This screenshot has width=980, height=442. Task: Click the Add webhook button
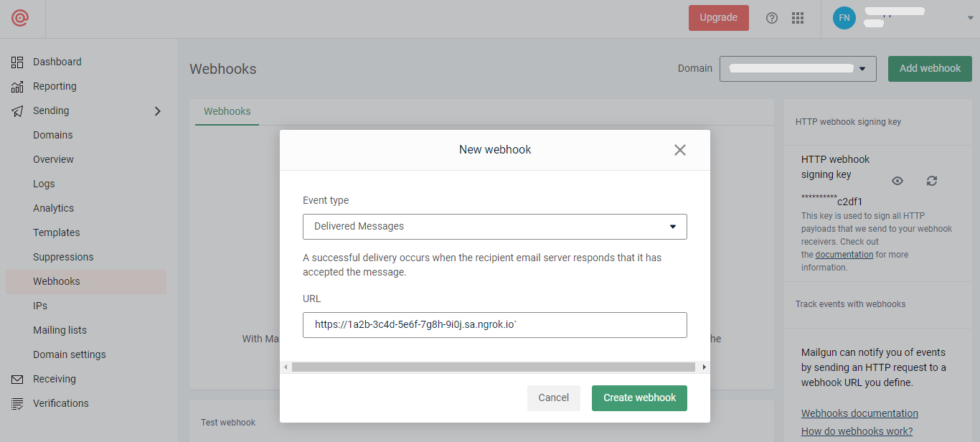coord(930,68)
